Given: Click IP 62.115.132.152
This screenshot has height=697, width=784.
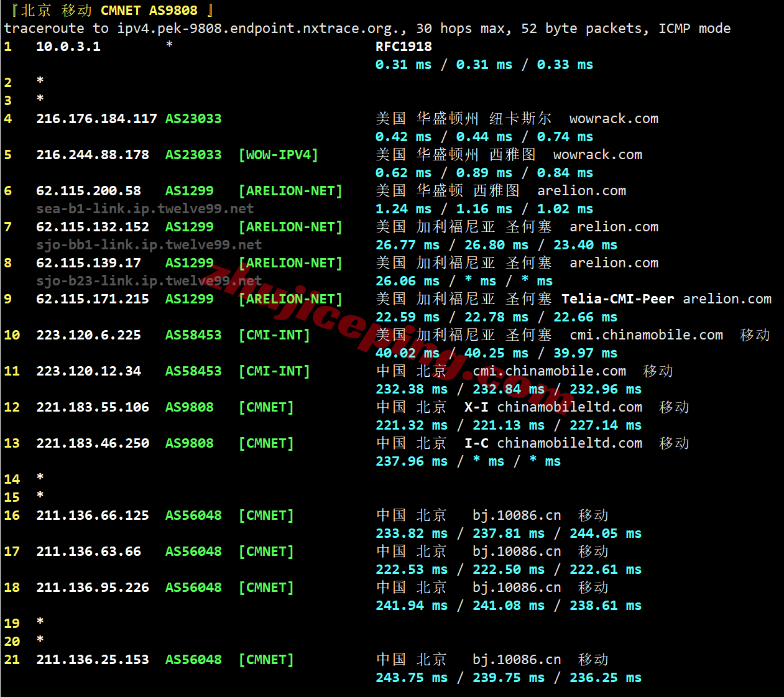Looking at the screenshot, I should (93, 227).
